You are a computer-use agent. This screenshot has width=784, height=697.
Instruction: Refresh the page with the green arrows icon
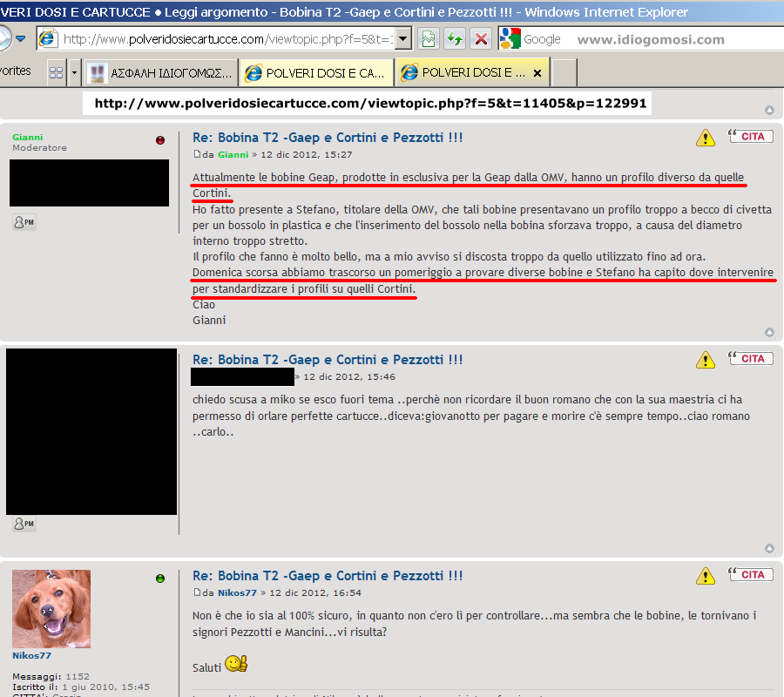click(455, 39)
